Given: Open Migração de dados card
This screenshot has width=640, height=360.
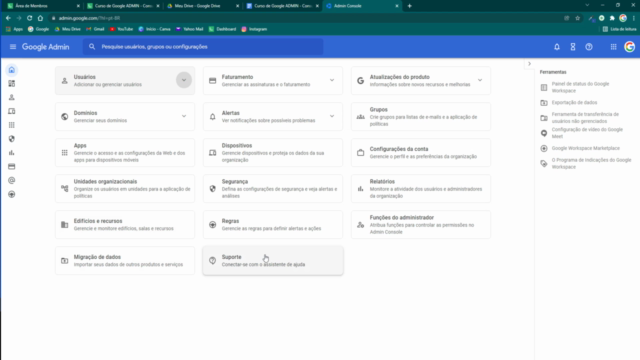Looking at the screenshot, I should click(x=125, y=260).
